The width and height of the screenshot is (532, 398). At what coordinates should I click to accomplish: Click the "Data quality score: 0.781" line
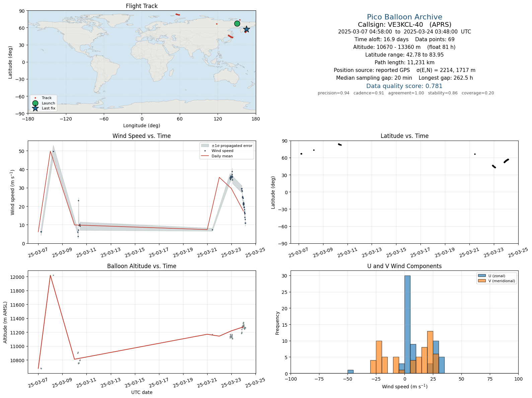click(x=404, y=86)
